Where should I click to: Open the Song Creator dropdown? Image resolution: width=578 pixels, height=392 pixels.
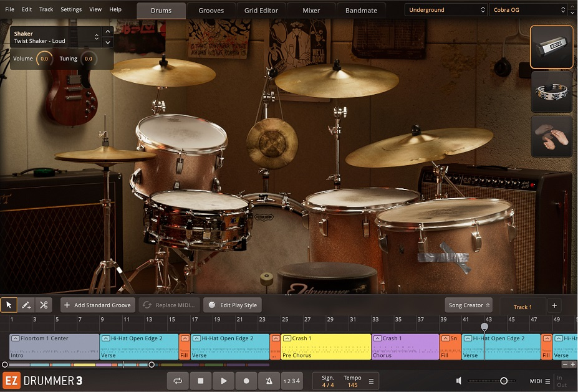pyautogui.click(x=468, y=305)
